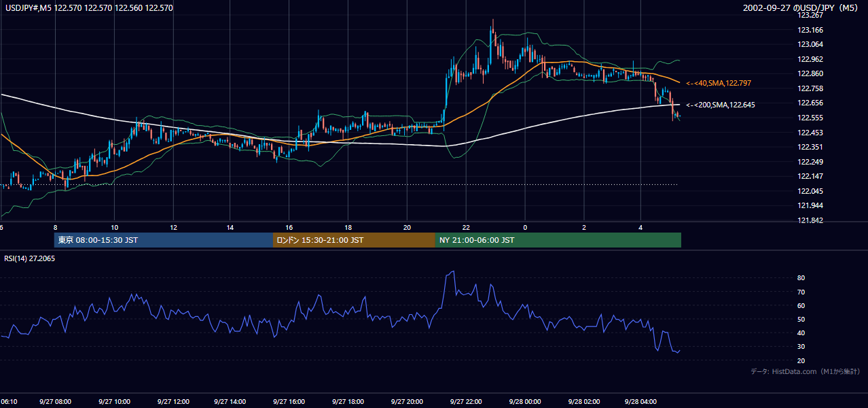The width and height of the screenshot is (868, 408).
Task: Click the 9/27 10:00 bottom axis label
Action: 115,402
